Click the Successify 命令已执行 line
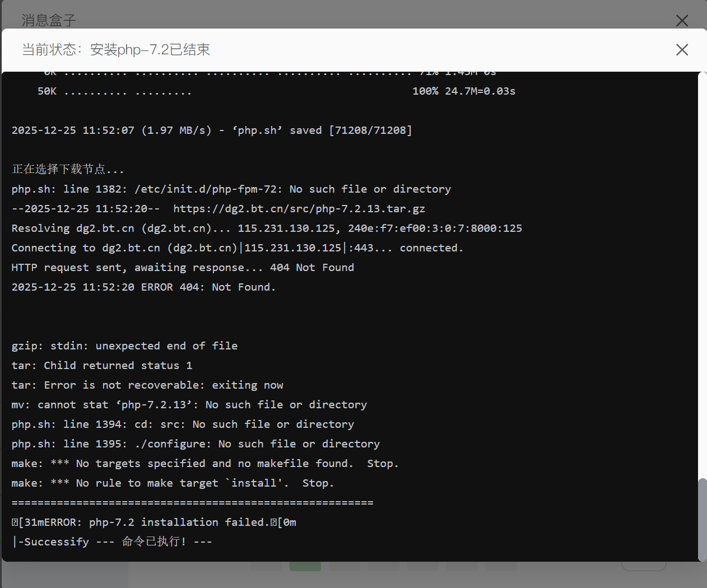707x588 pixels. pyautogui.click(x=112, y=542)
